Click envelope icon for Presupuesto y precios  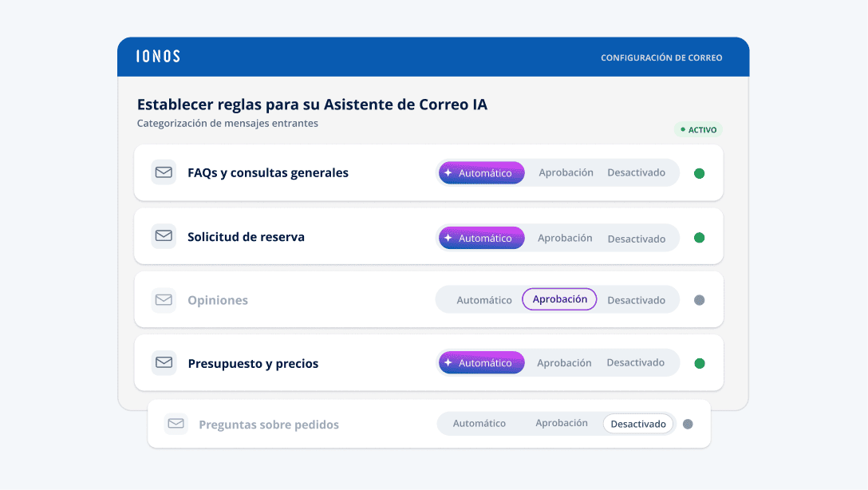164,362
